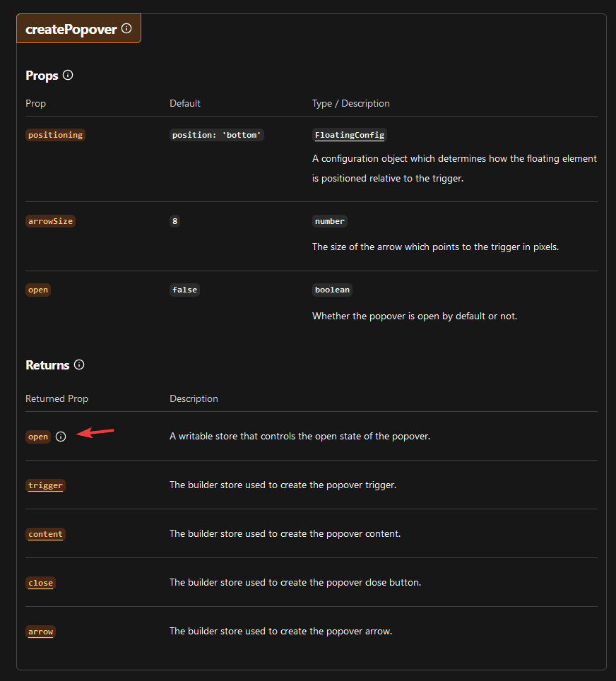Toggle the open prop badge under Props
The width and height of the screenshot is (616, 681).
[x=37, y=290]
